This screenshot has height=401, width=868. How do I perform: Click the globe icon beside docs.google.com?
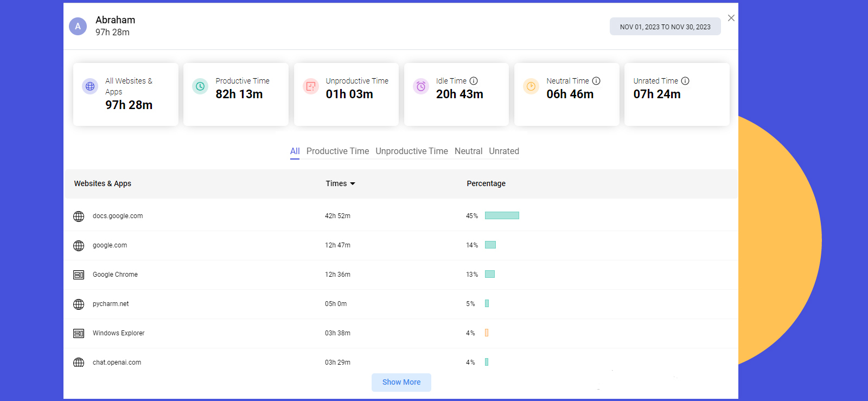coord(79,217)
